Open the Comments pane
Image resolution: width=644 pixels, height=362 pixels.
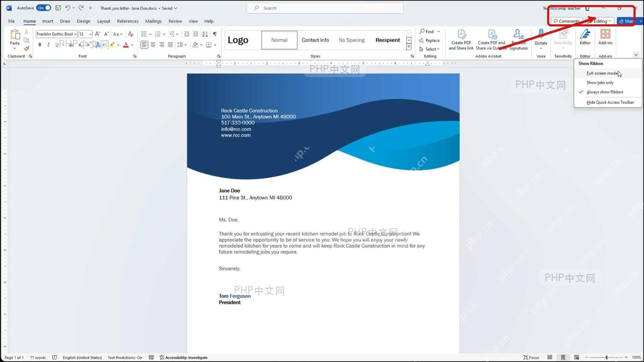pos(566,21)
